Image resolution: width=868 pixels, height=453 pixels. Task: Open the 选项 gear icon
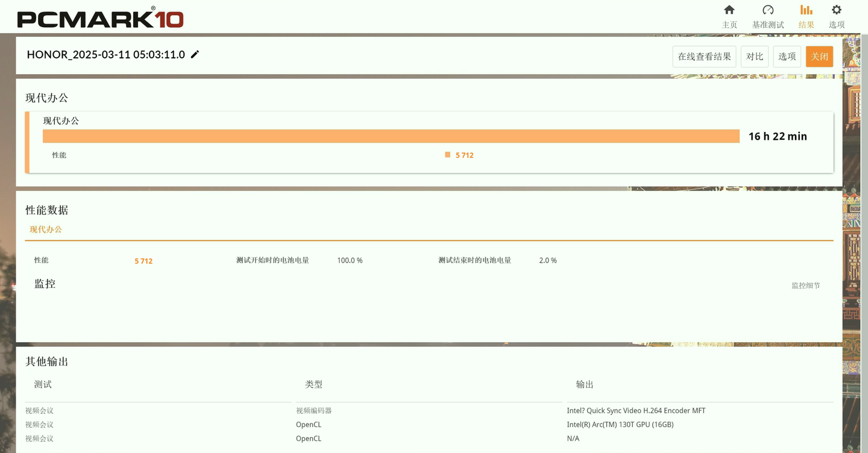pos(837,10)
